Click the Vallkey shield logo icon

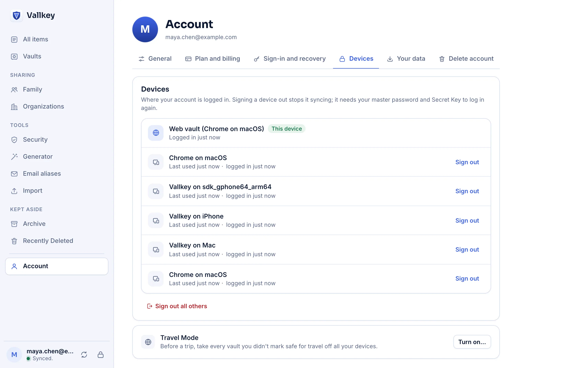point(16,16)
